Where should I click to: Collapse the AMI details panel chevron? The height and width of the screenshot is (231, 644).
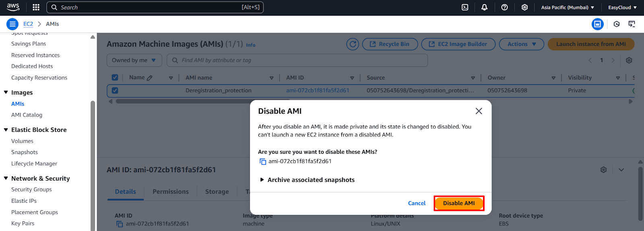pyautogui.click(x=621, y=170)
